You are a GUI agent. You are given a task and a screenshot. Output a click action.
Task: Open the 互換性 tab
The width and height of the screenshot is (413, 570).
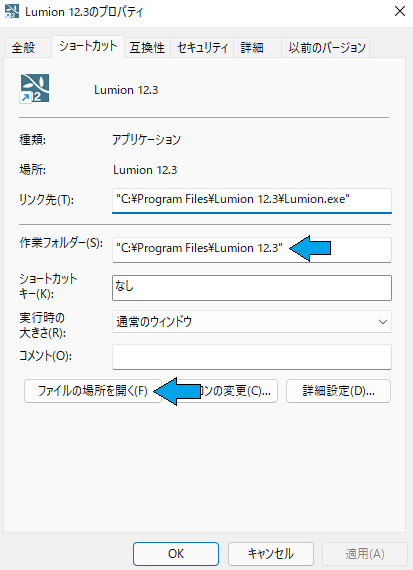click(x=147, y=48)
